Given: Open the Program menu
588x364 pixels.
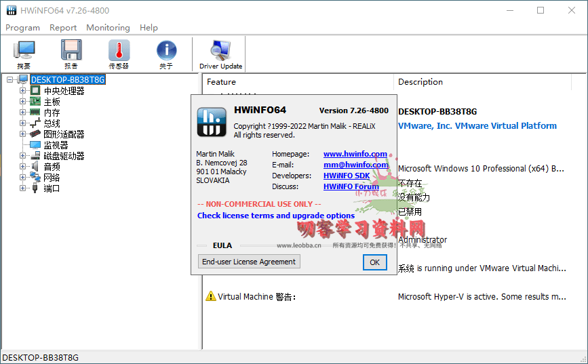Looking at the screenshot, I should click(22, 28).
